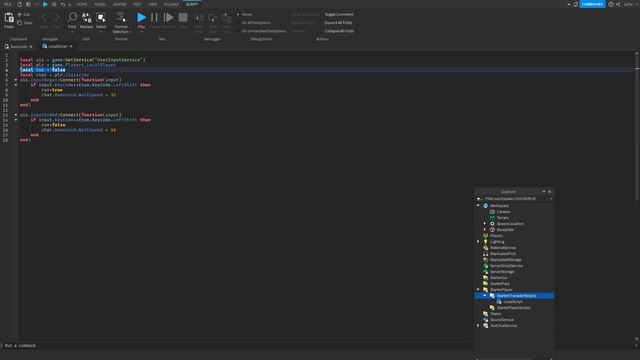
Task: Click the Lighting bulb icon in Explorer
Action: 485,242
